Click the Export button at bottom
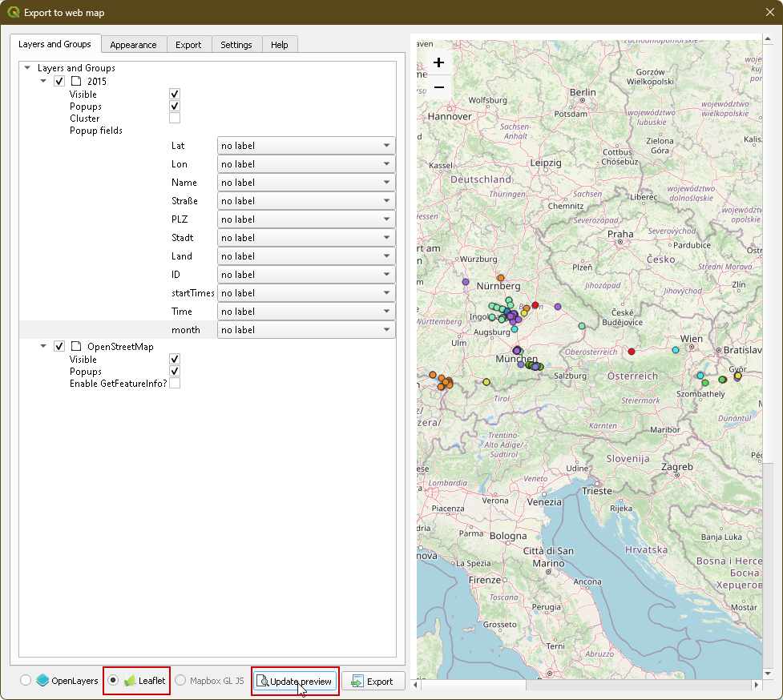783x700 pixels. click(373, 681)
